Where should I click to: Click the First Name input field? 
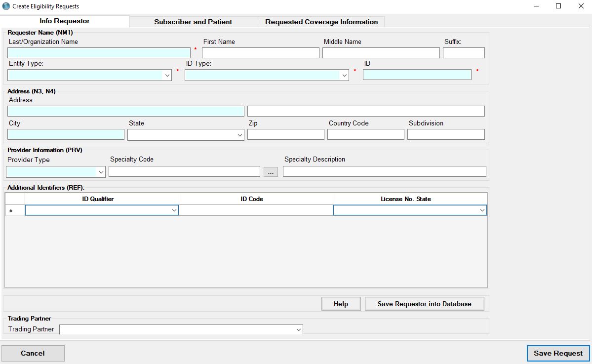pos(261,53)
